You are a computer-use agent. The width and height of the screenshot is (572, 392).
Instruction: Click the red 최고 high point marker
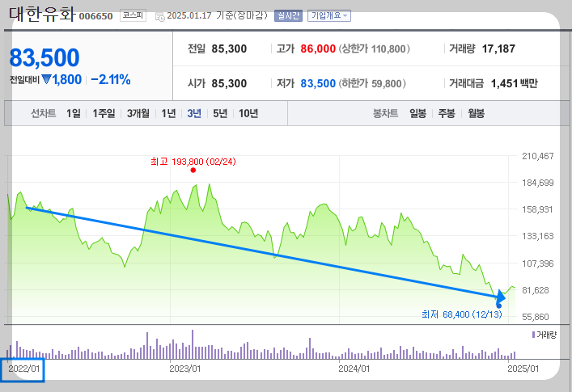click(x=193, y=170)
